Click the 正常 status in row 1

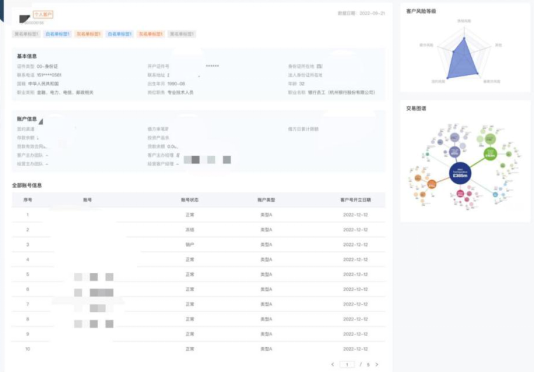click(x=190, y=215)
